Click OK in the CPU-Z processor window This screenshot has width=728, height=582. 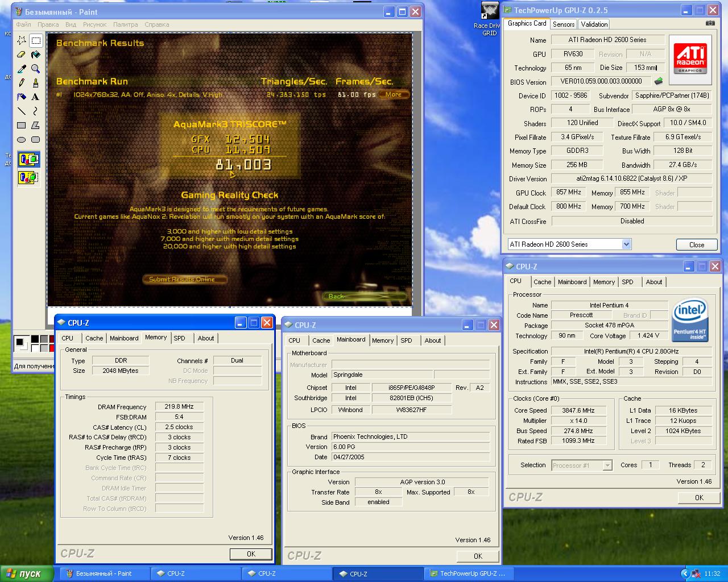699,497
